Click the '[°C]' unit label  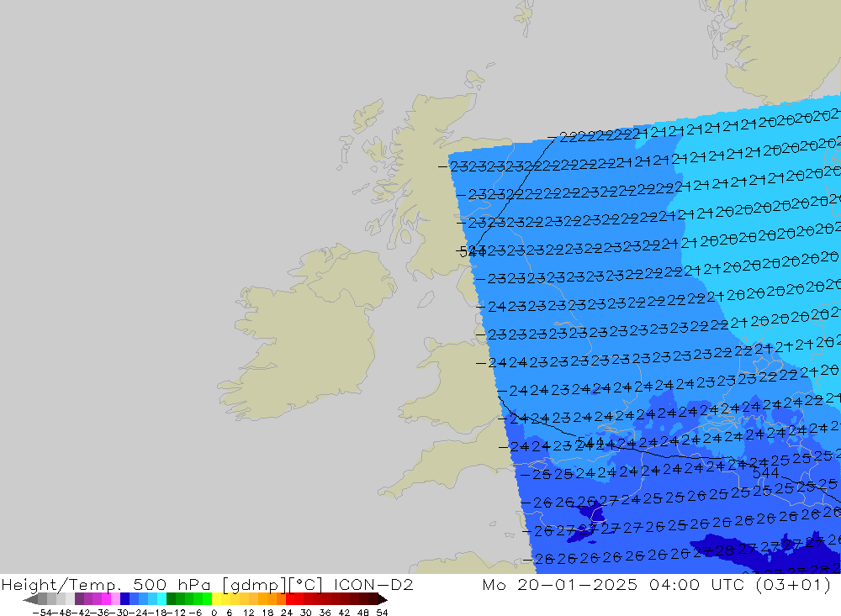(306, 585)
